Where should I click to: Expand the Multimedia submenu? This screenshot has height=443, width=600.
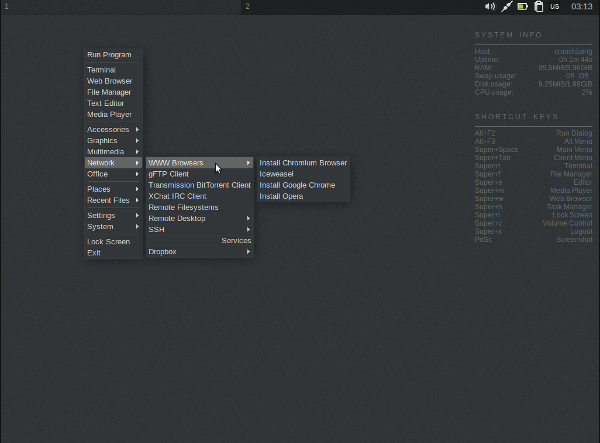point(112,152)
